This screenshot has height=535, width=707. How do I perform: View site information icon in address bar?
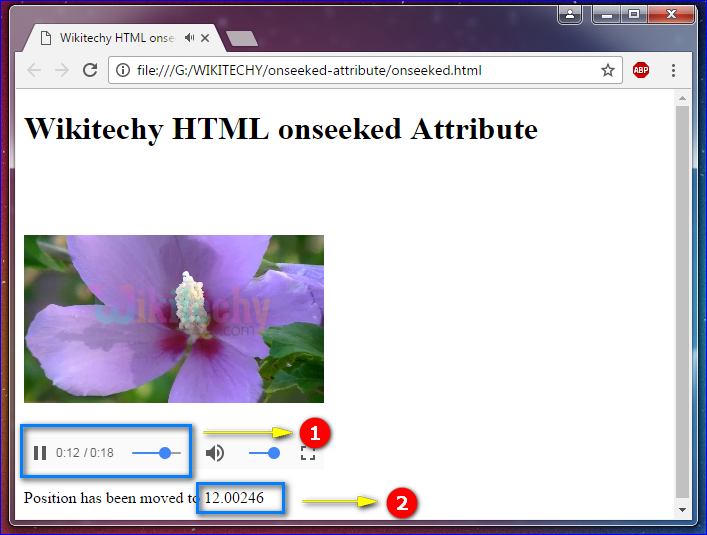123,70
